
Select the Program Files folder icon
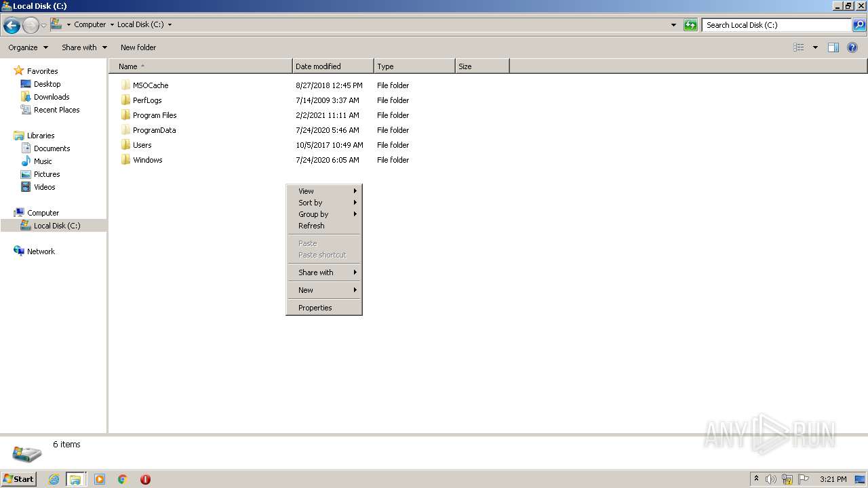[x=125, y=115]
